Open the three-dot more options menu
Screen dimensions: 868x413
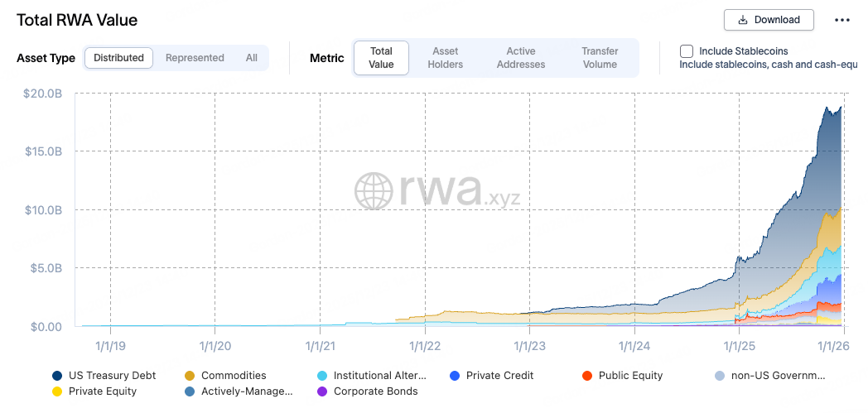842,20
